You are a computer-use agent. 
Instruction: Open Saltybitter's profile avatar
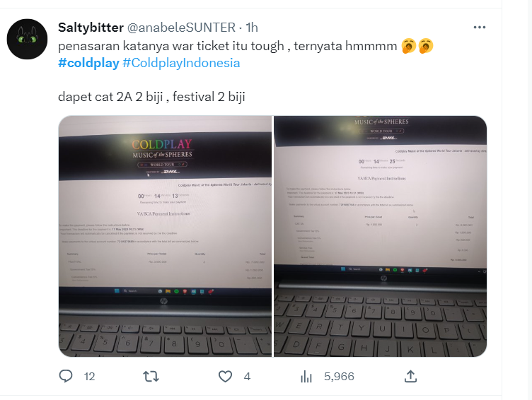[27, 39]
